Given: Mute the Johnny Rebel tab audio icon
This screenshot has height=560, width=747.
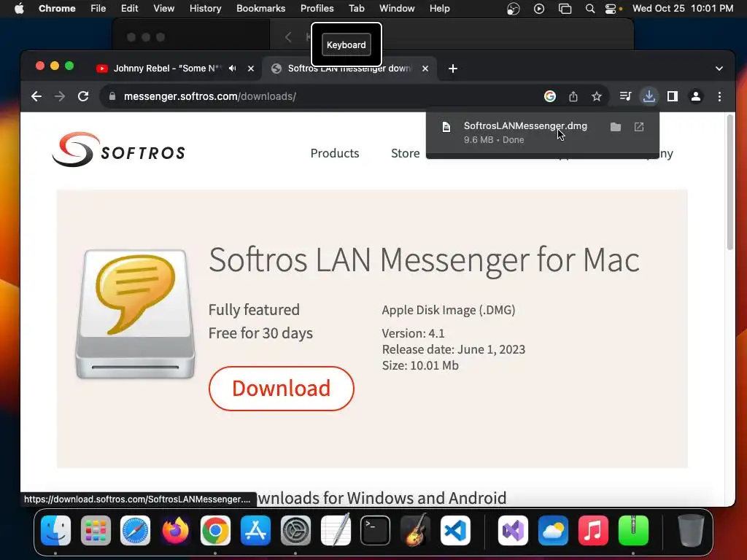Looking at the screenshot, I should click(232, 69).
